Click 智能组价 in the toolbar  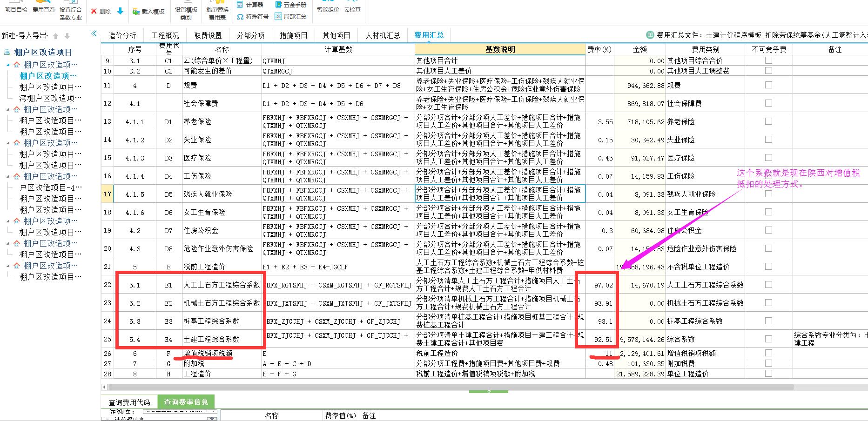[328, 7]
